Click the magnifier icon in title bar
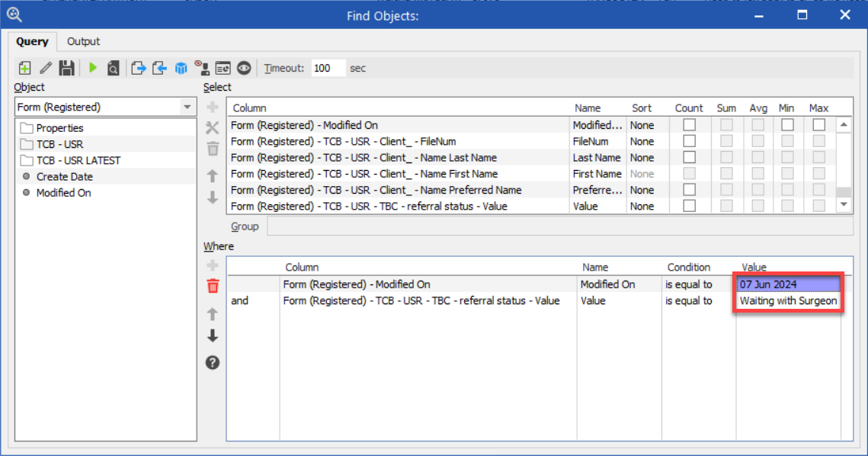 [14, 15]
